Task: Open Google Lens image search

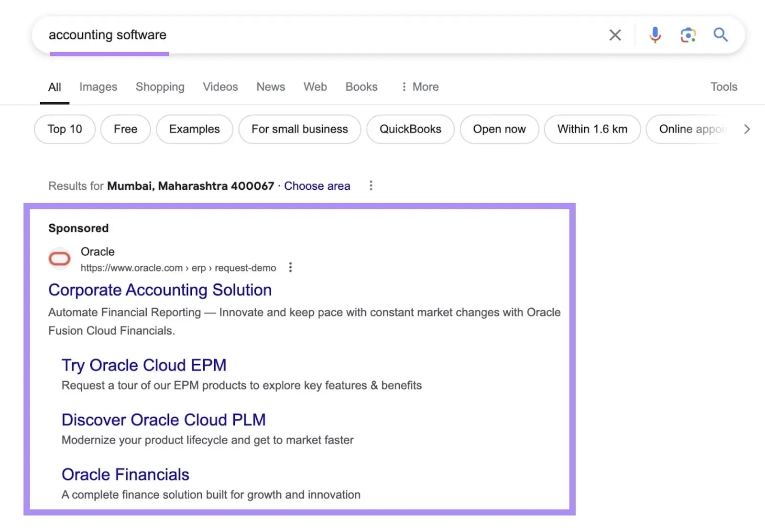Action: (x=688, y=34)
